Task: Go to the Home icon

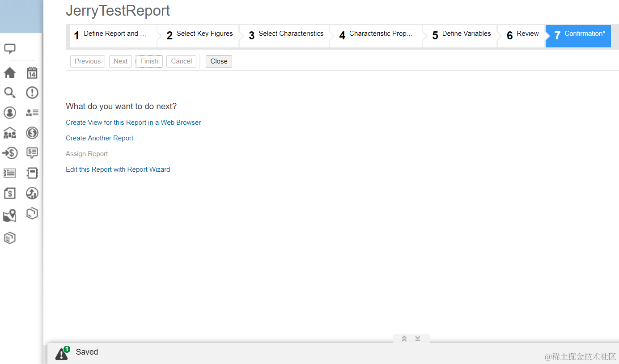Action: pyautogui.click(x=10, y=72)
